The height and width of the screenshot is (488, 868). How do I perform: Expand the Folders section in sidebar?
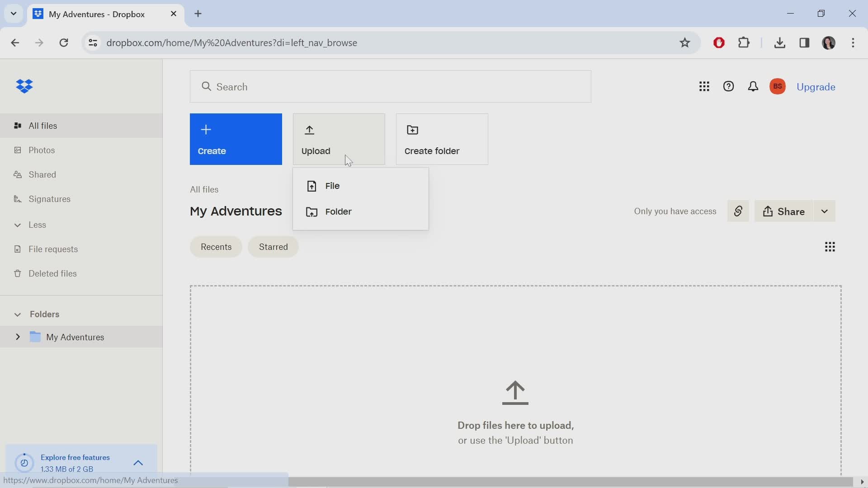16,314
